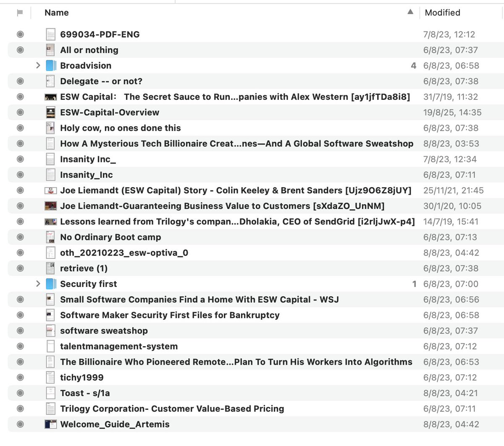Select the Software Maker Security First Files for Bankruptcy name
This screenshot has height=446, width=504.
coord(170,315)
